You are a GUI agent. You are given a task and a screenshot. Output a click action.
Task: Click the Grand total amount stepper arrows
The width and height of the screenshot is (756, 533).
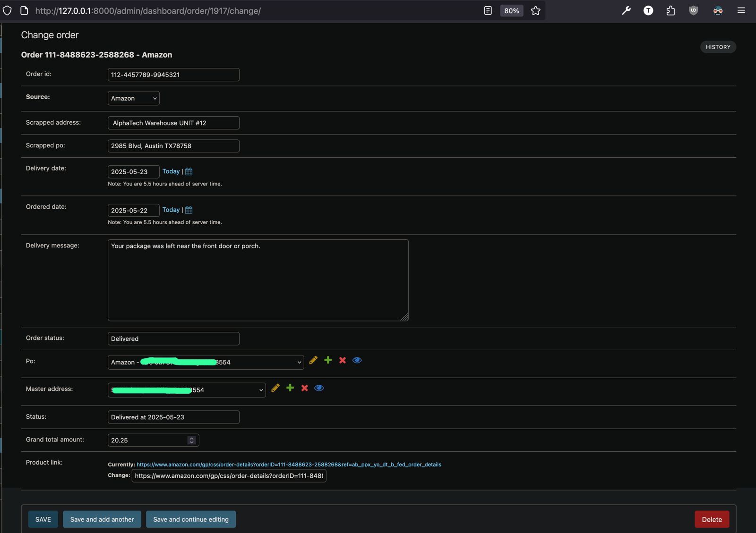(x=191, y=440)
